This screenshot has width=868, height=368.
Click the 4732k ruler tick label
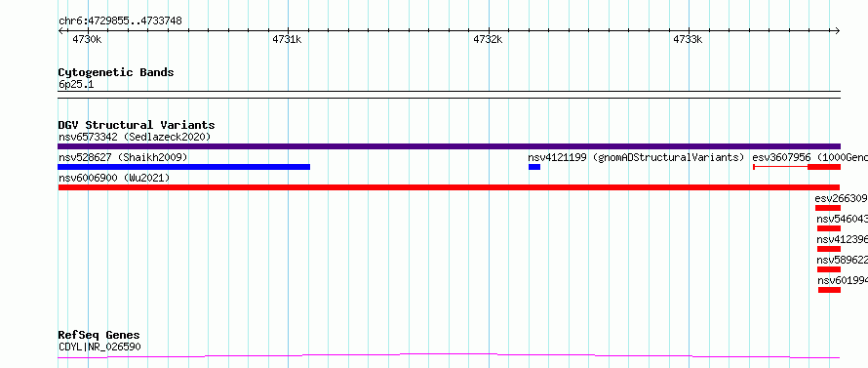click(488, 39)
